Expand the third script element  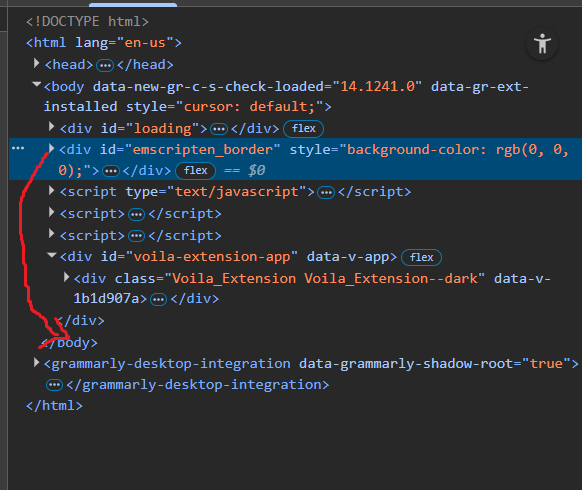(x=52, y=234)
